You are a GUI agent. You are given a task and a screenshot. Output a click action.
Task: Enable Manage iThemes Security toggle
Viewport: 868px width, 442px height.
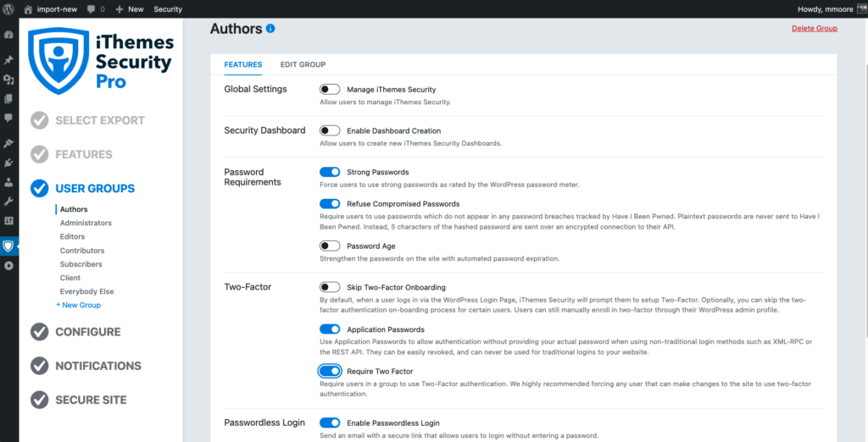[330, 89]
